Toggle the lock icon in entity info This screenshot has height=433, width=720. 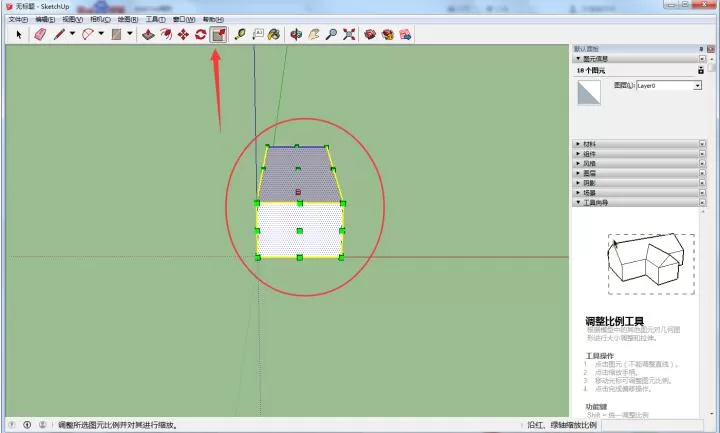701,70
